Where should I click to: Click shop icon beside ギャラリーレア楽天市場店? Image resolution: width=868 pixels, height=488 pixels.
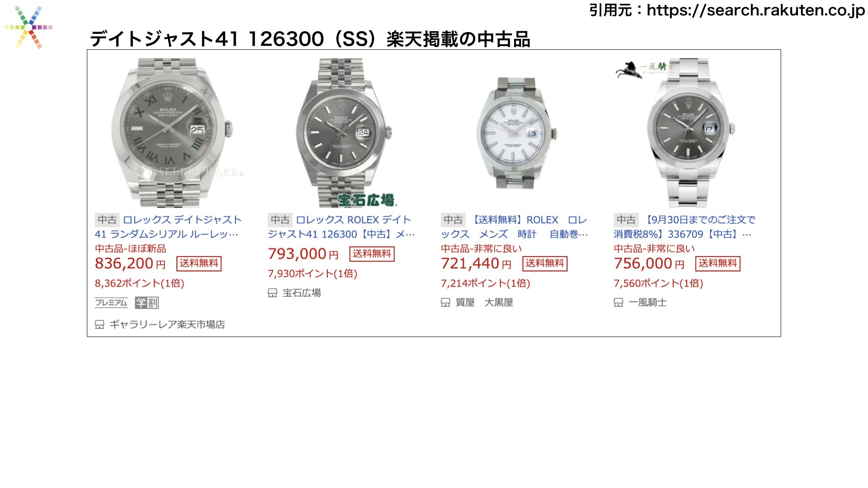tap(99, 324)
